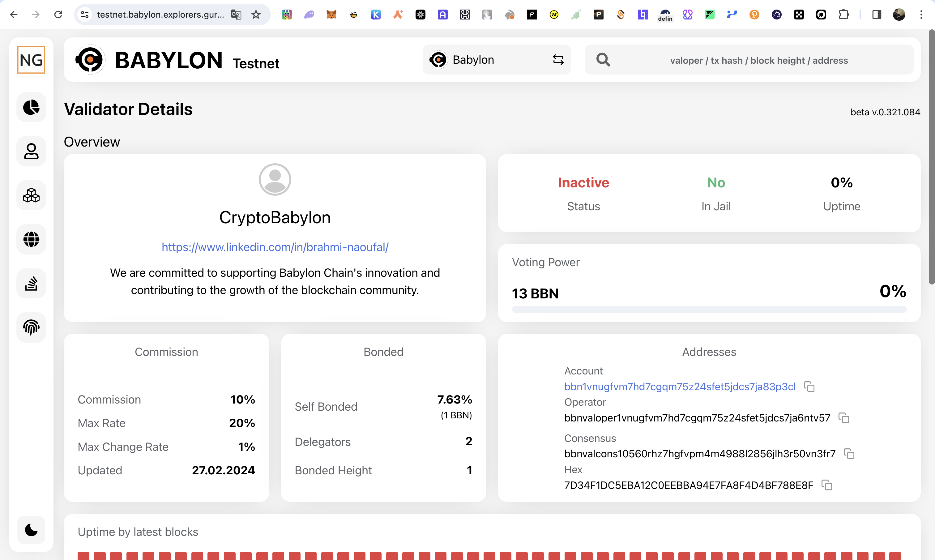Image resolution: width=935 pixels, height=560 pixels.
Task: Click the bbnvaloper1vnugfvm7hd7 operator address text
Action: tap(697, 418)
